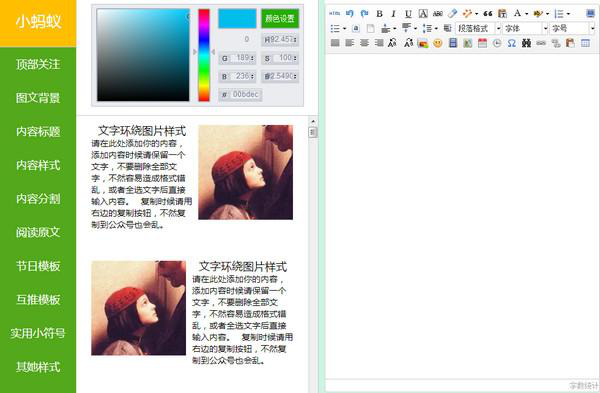Insert an unordered bullet list

coord(335,28)
